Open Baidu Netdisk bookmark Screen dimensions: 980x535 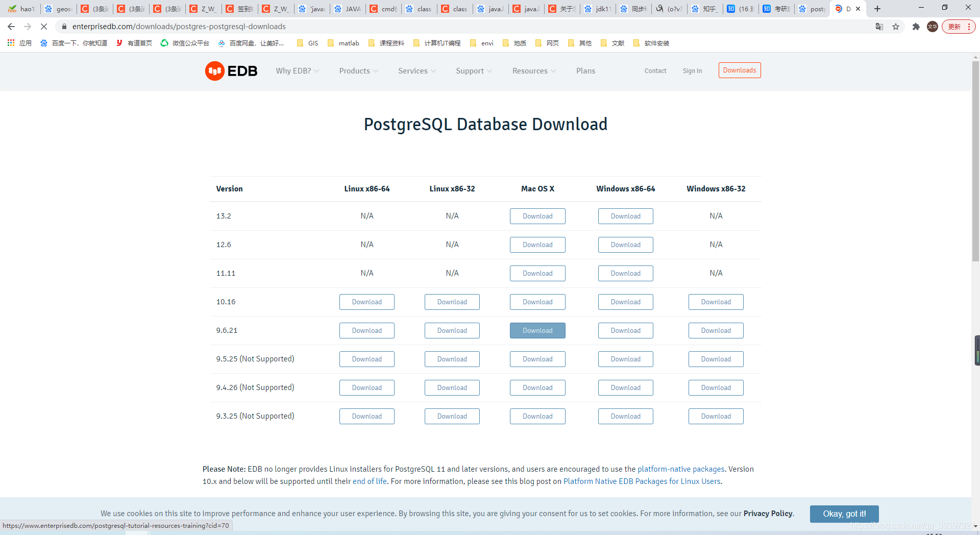coord(251,43)
